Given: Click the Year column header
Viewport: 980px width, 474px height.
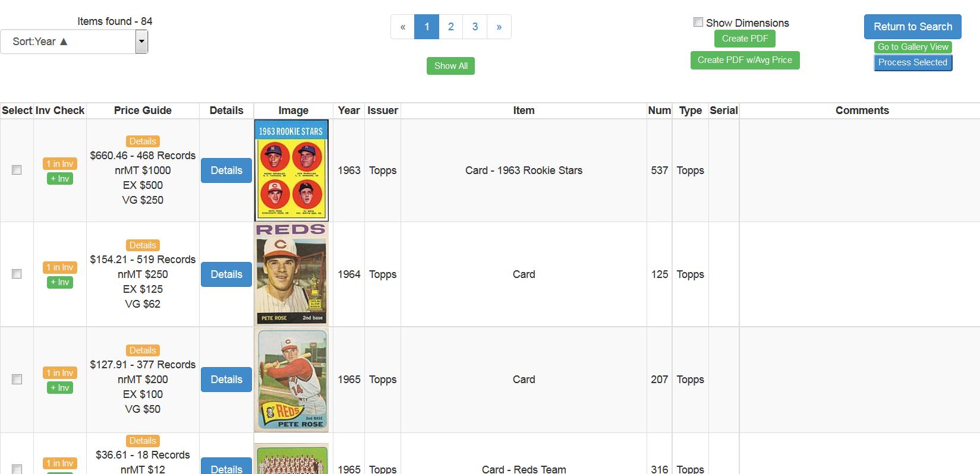Looking at the screenshot, I should [349, 110].
